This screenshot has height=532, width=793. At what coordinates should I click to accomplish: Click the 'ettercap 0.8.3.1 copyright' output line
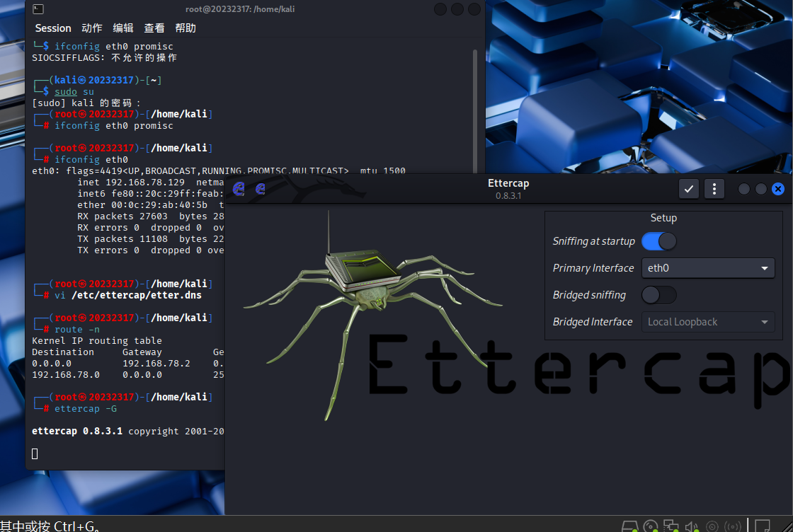128,432
